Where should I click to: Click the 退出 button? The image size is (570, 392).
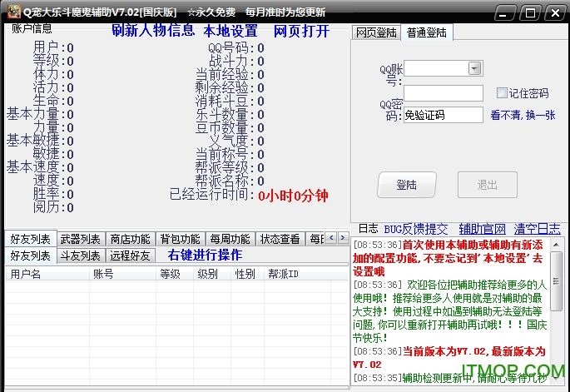[x=488, y=185]
